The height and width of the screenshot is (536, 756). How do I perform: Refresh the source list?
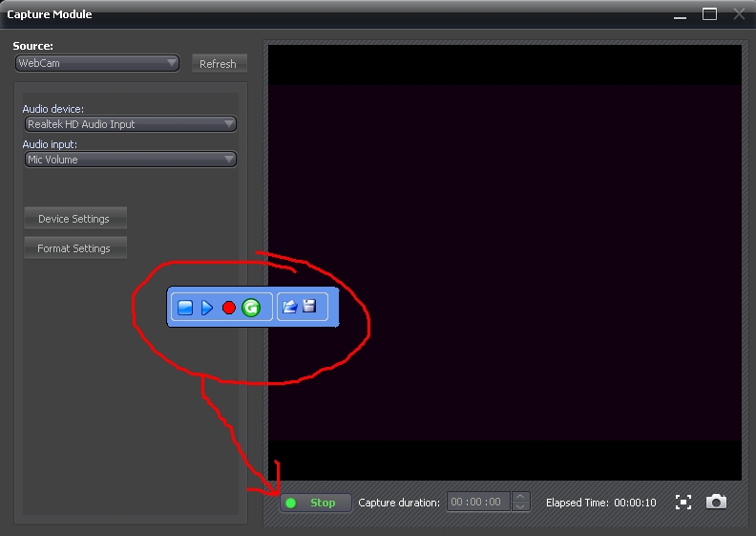(x=220, y=64)
